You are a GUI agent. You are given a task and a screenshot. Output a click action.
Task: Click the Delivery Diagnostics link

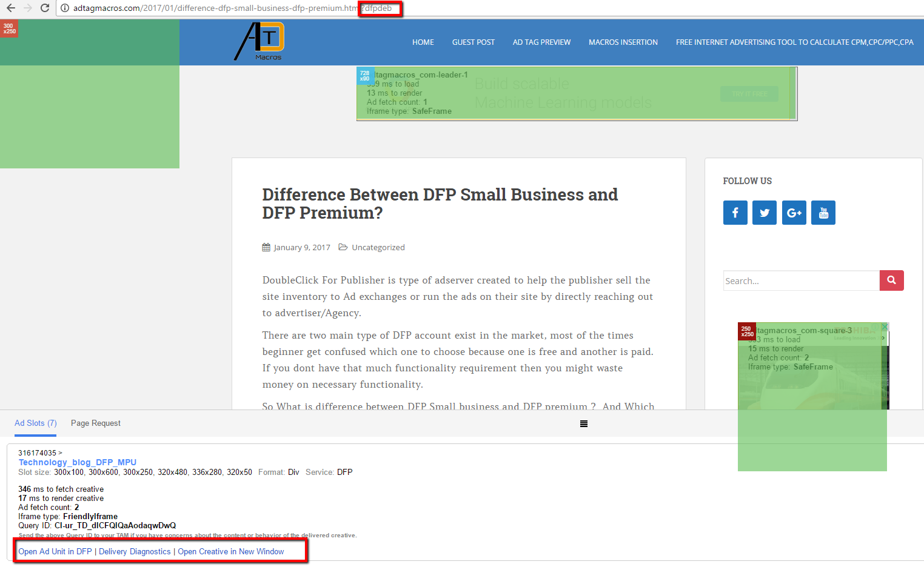(135, 551)
